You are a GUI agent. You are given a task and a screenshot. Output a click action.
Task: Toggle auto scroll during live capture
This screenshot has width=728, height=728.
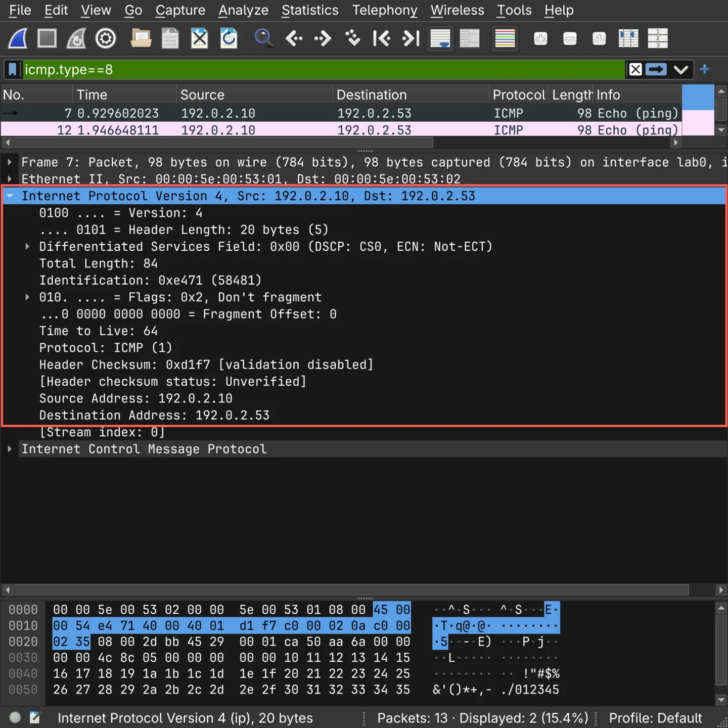440,38
